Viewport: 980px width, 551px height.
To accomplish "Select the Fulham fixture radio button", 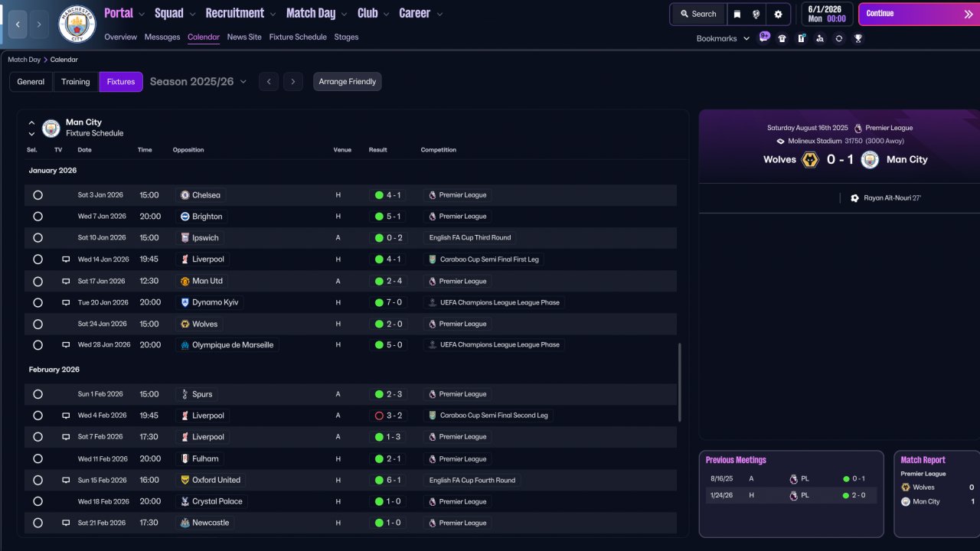I will [38, 458].
